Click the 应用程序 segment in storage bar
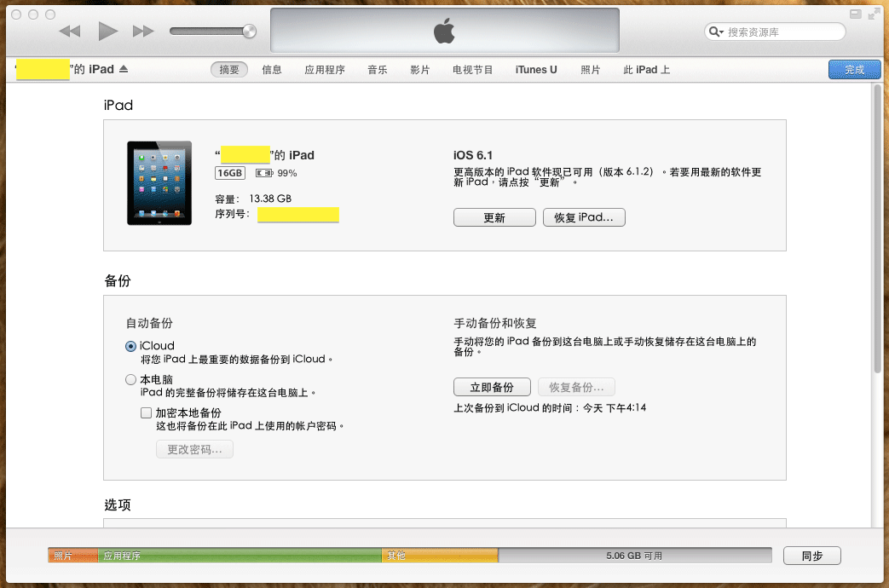This screenshot has width=889, height=588. pyautogui.click(x=240, y=556)
